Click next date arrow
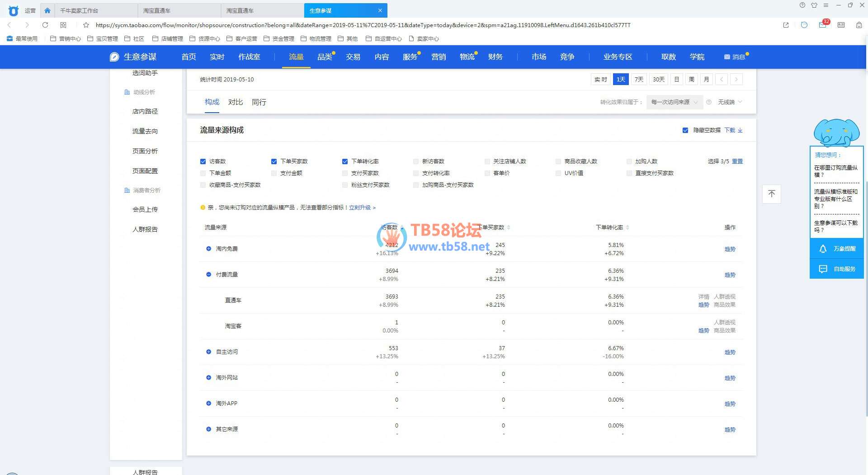868x475 pixels. point(736,79)
